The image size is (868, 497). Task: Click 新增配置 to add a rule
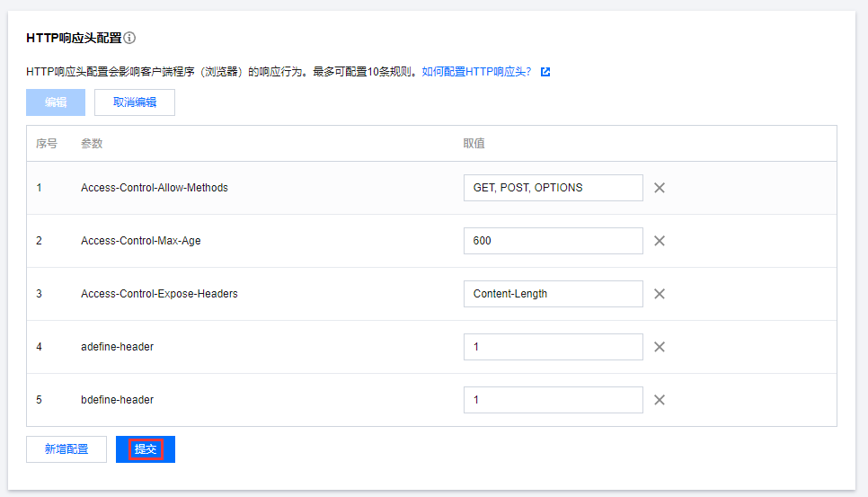pos(66,449)
